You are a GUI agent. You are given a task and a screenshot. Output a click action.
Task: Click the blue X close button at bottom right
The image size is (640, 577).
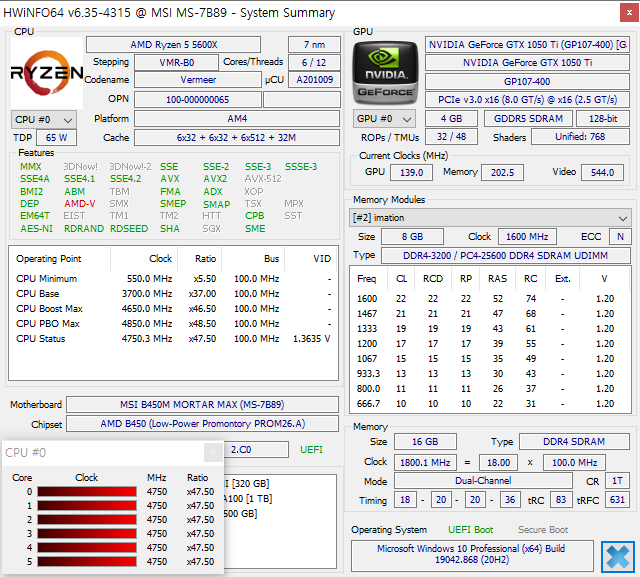pos(618,557)
